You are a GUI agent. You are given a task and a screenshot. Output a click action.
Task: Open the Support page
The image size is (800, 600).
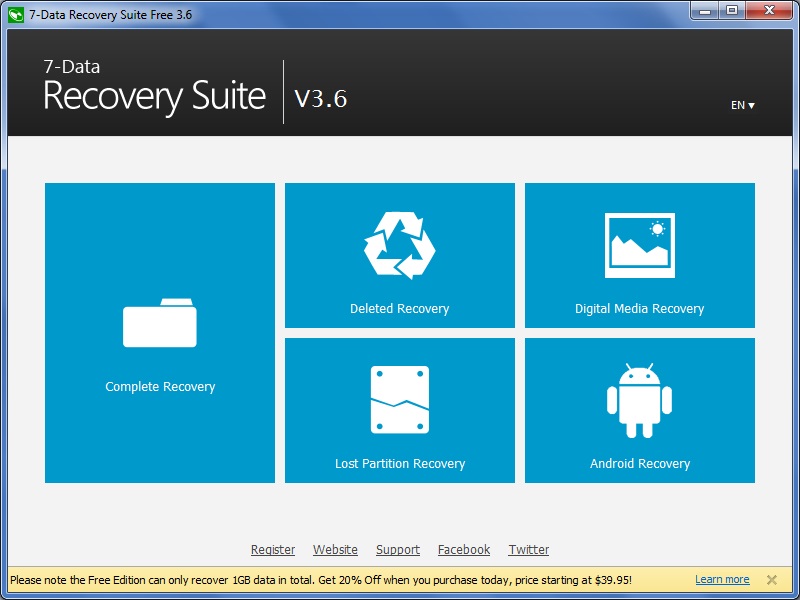pyautogui.click(x=397, y=549)
